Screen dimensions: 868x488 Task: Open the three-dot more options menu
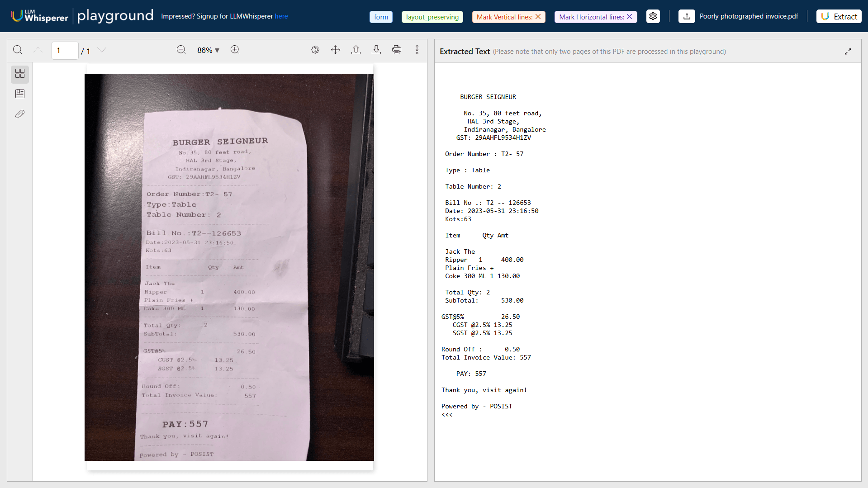(417, 50)
